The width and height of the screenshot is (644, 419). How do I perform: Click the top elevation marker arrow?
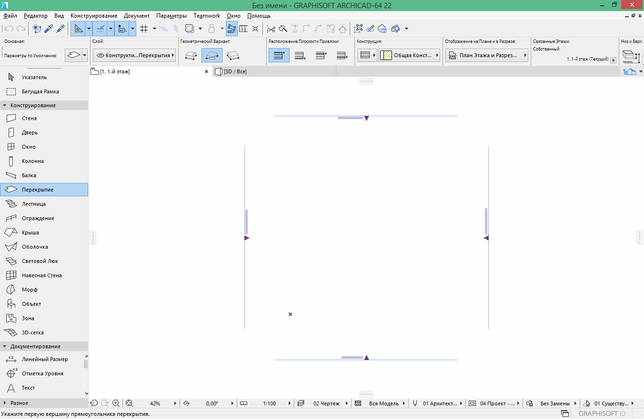pyautogui.click(x=366, y=118)
